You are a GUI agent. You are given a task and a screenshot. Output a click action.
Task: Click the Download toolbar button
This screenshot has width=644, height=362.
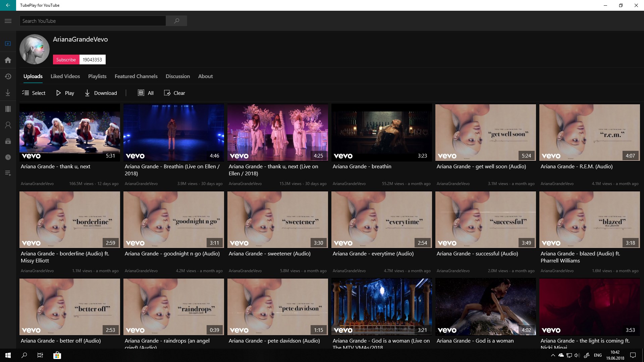pos(101,93)
